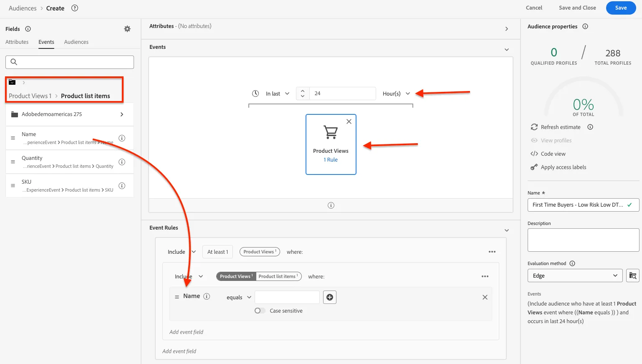642x364 pixels.
Task: Open Code view
Action: coord(548,154)
